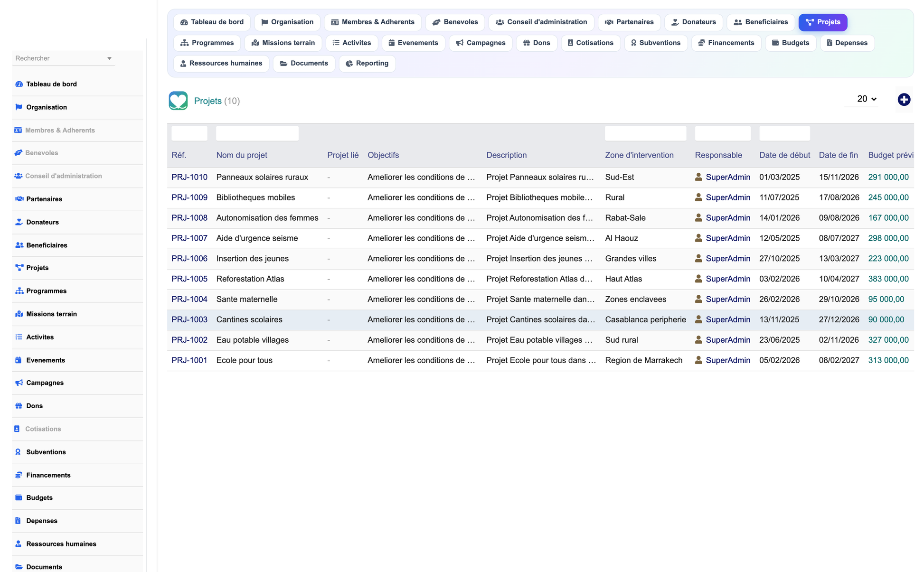Click the Programmes hierarchy icon in sidebar
This screenshot has height=572, width=924.
19,291
